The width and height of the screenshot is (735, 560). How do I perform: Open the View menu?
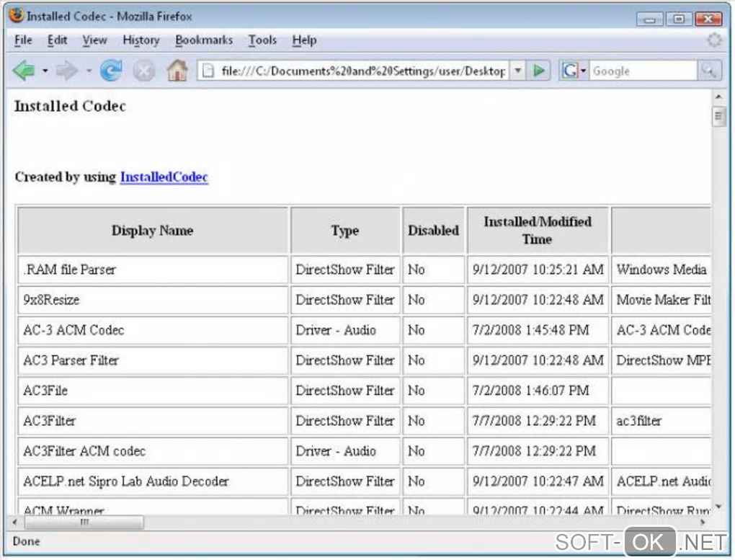click(x=94, y=40)
